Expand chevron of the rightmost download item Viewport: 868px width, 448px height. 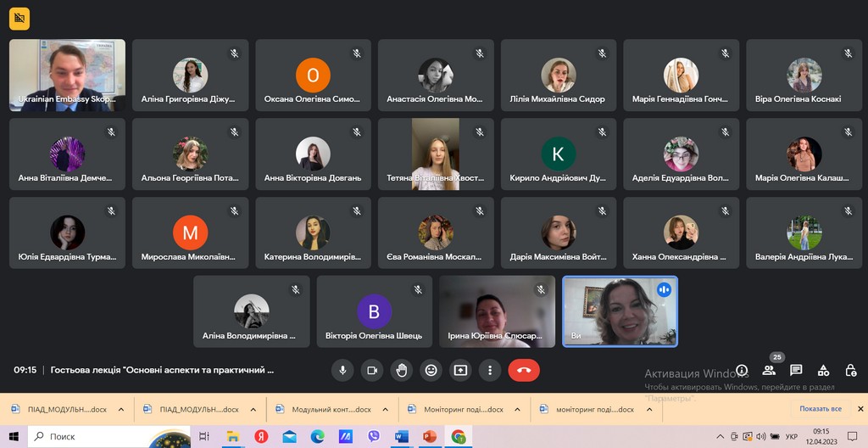click(648, 409)
